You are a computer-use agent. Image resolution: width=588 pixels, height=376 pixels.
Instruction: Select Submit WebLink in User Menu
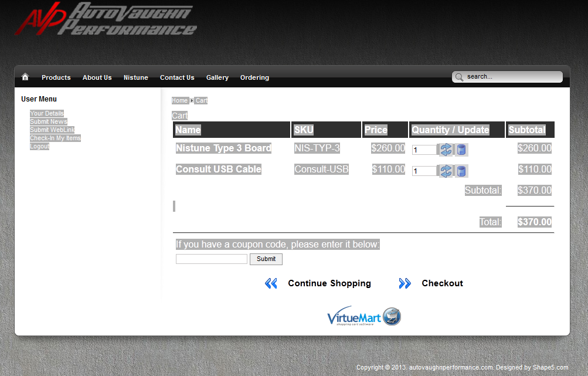[x=52, y=130]
